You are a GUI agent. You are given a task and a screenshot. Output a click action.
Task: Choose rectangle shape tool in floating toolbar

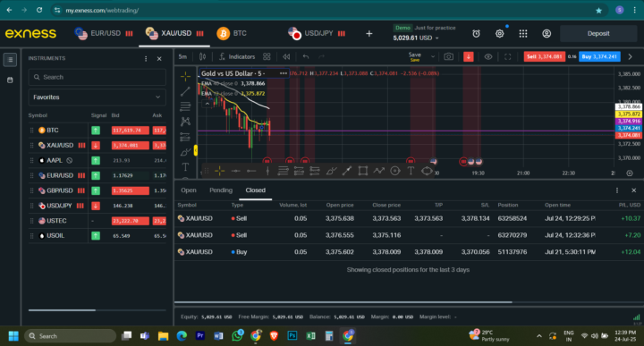362,171
